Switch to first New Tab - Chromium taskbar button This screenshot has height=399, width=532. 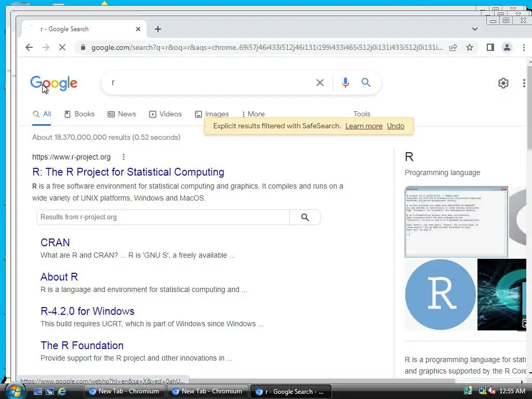[124, 391]
